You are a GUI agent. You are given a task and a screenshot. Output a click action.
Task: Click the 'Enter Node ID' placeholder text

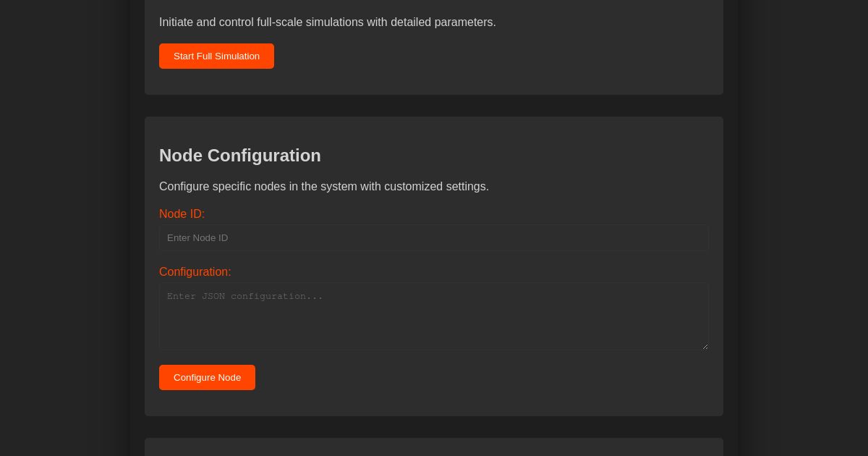[x=197, y=238]
